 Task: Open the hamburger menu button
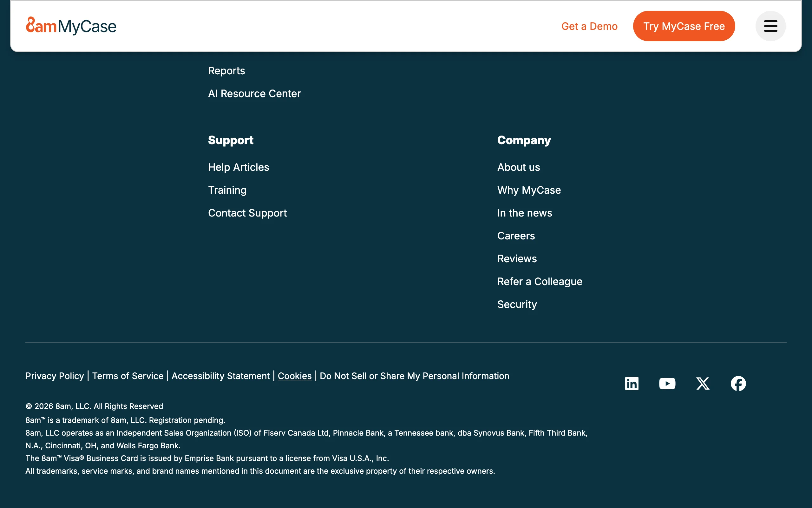[770, 26]
